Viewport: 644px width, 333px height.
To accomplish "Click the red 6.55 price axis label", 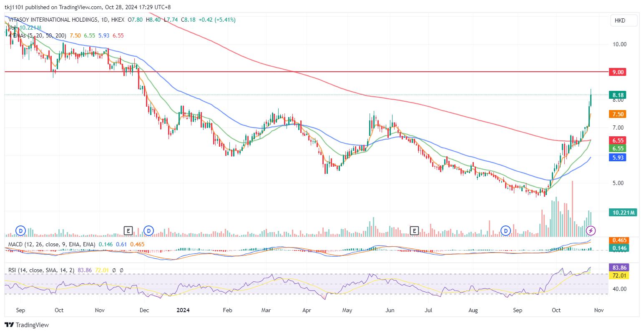I will 618,140.
